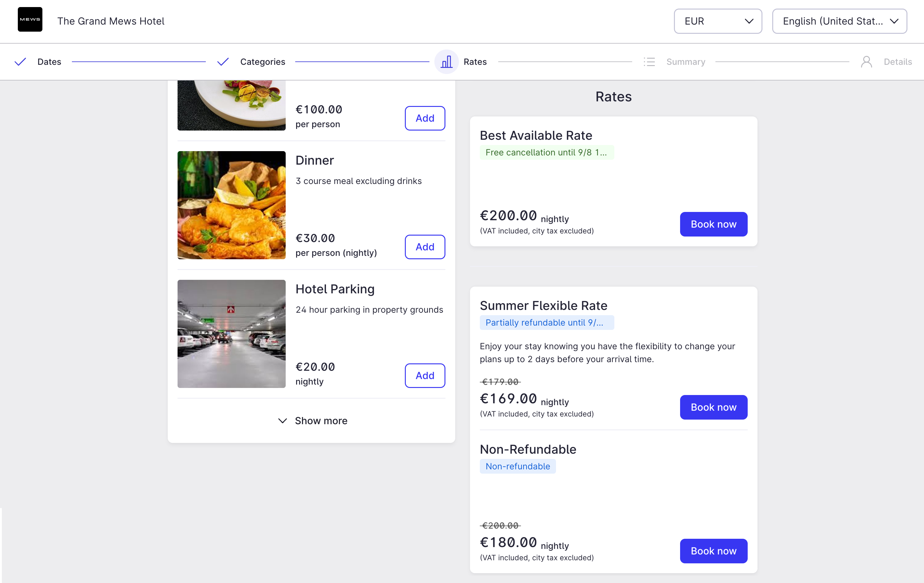
Task: Click the Mews logo icon
Action: click(30, 20)
